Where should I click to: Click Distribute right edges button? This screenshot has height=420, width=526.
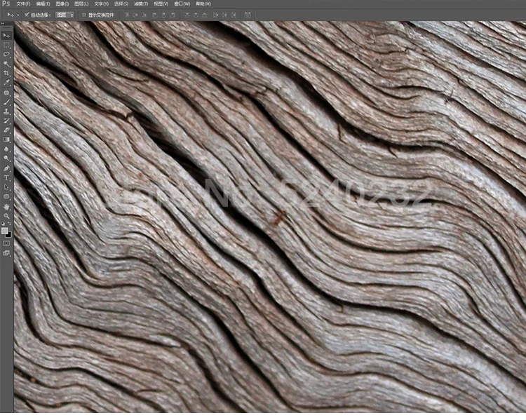pyautogui.click(x=234, y=15)
